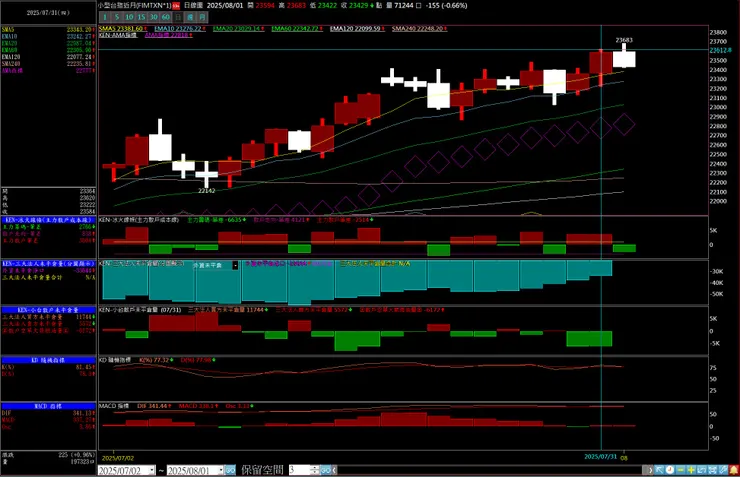Click EMA120 row in left sidebar
Viewport: 740px width, 477px height.
pos(48,57)
